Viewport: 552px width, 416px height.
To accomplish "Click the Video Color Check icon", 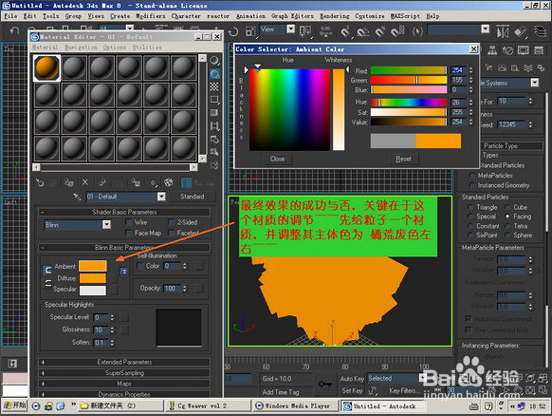I will click(x=214, y=113).
